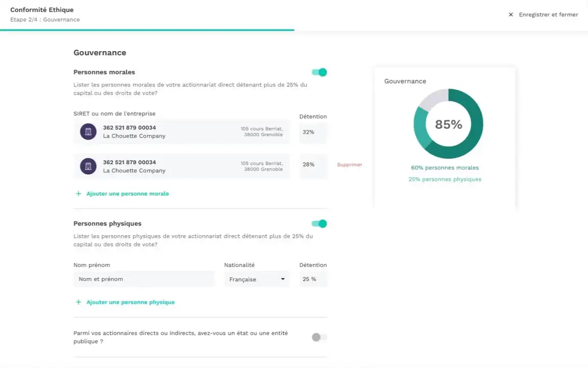This screenshot has height=368, width=588.
Task: Click Enregistrer et fermer
Action: tap(548, 15)
